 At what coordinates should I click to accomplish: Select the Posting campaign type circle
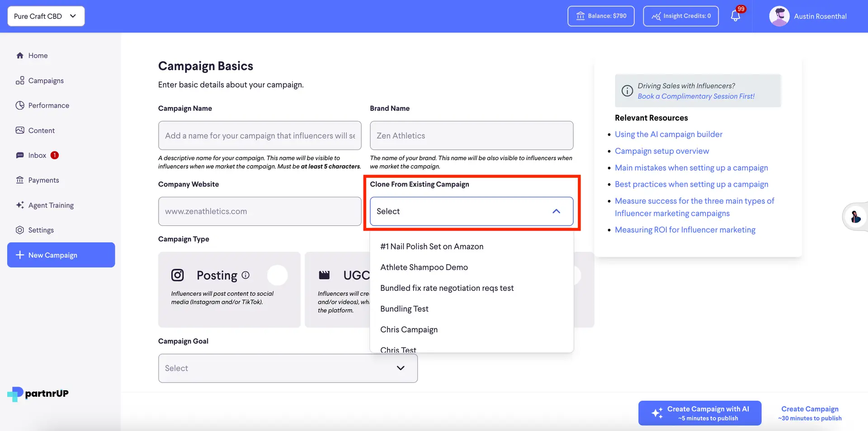tap(278, 275)
